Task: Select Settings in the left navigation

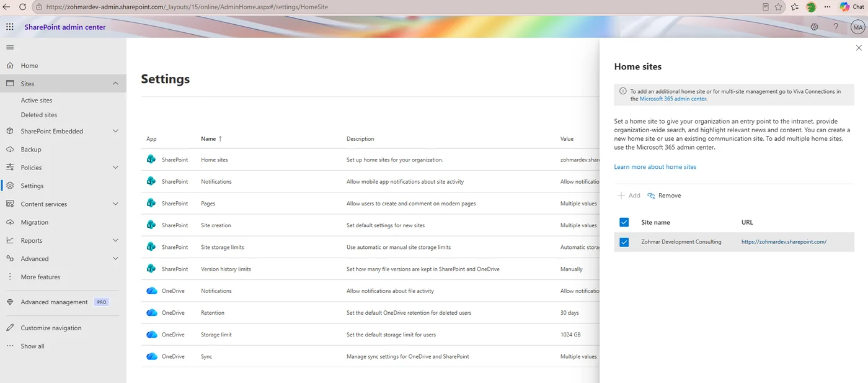Action: [63, 186]
